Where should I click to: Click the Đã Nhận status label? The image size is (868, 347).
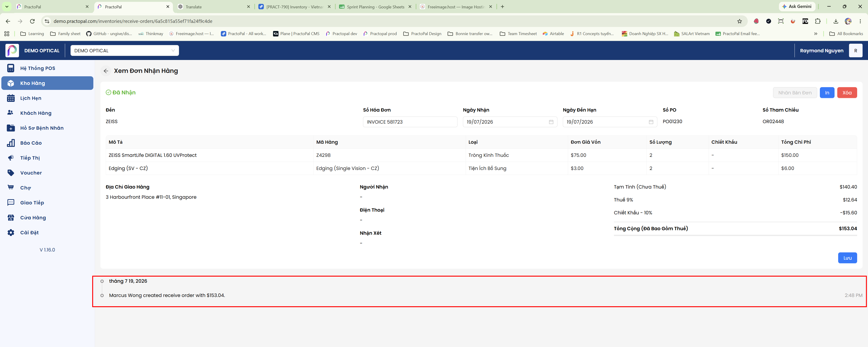tap(121, 93)
